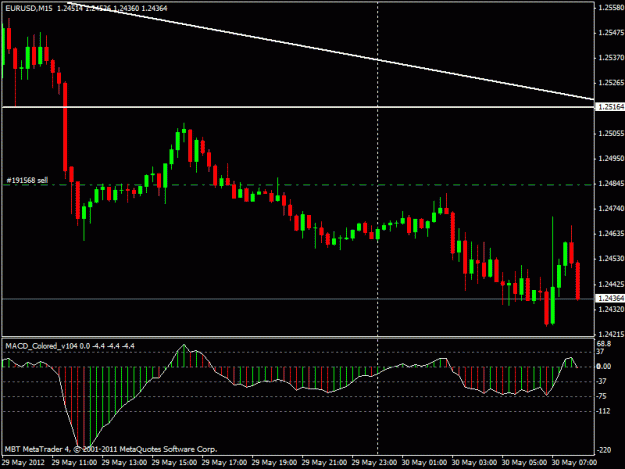Click the 1.24215 price scale label

click(611, 334)
